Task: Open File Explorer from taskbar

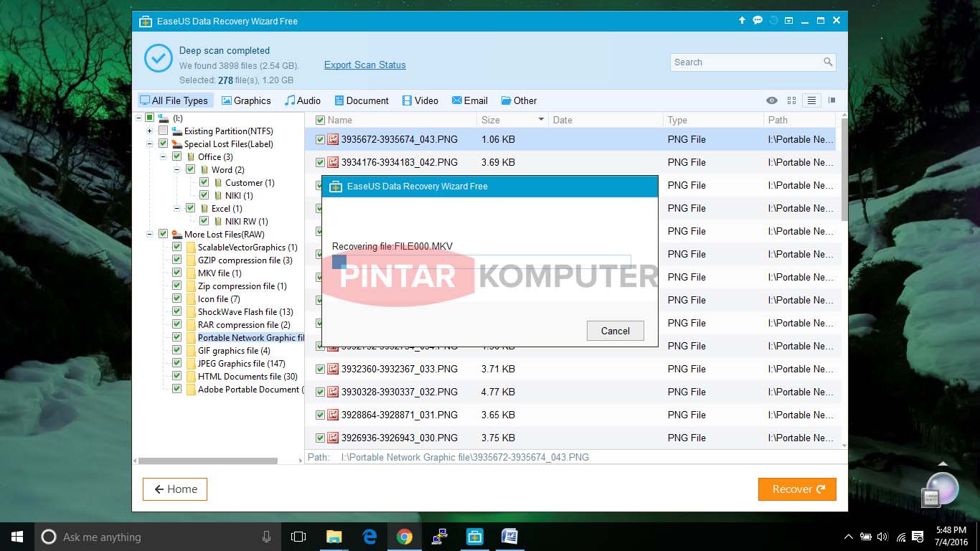Action: tap(334, 537)
